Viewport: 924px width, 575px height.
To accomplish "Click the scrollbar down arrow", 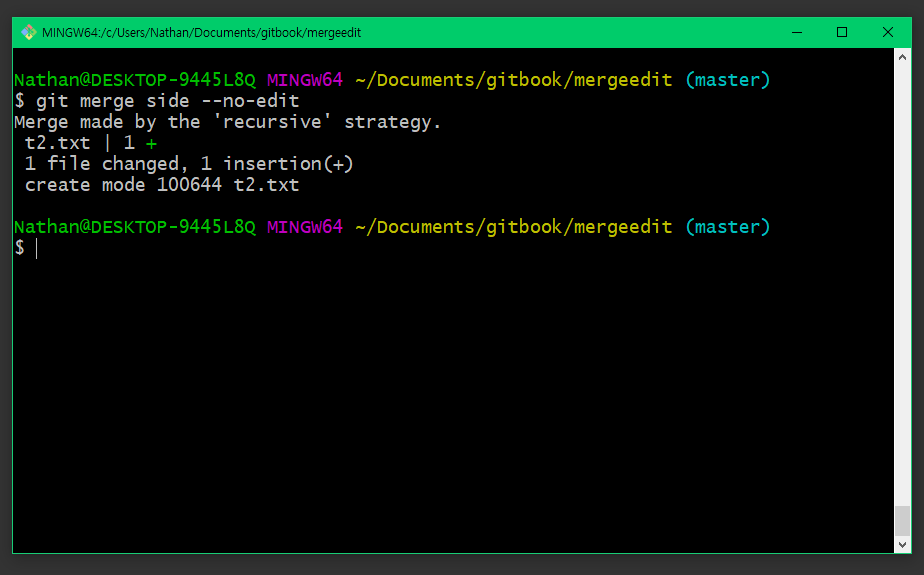I will tap(902, 545).
